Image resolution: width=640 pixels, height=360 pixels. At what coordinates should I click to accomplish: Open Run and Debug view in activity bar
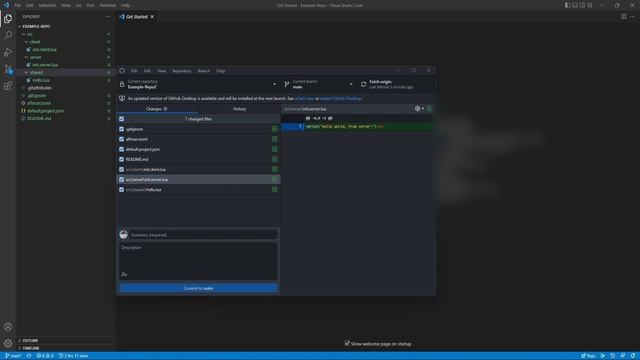tap(8, 52)
